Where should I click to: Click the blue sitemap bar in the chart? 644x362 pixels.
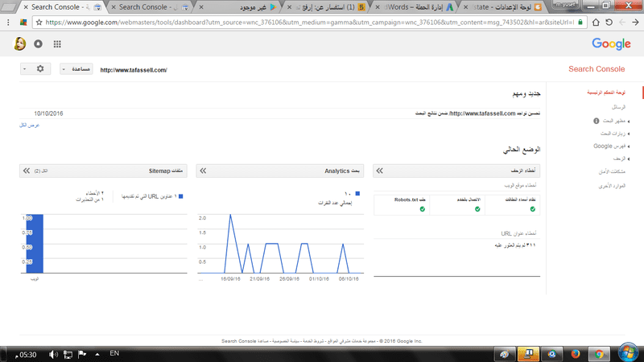coord(35,244)
